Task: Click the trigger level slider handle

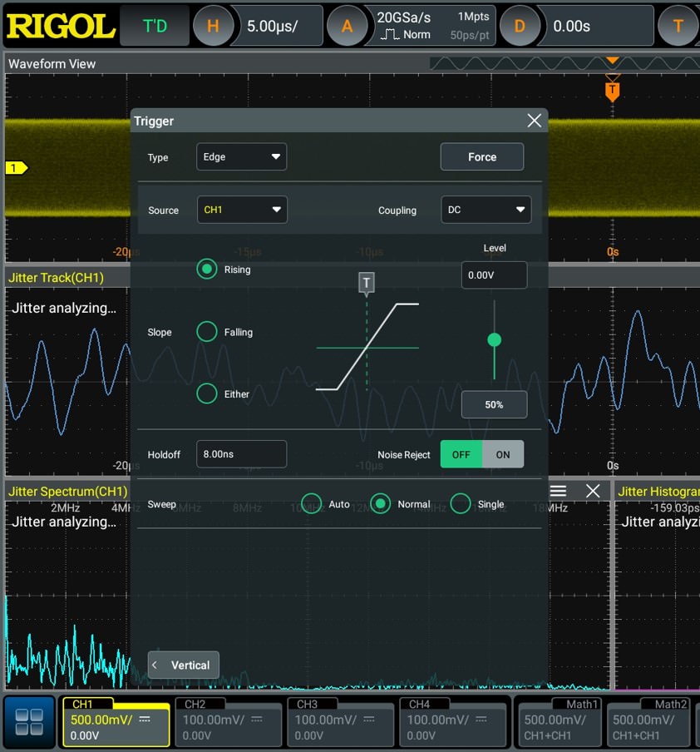Action: coord(494,340)
